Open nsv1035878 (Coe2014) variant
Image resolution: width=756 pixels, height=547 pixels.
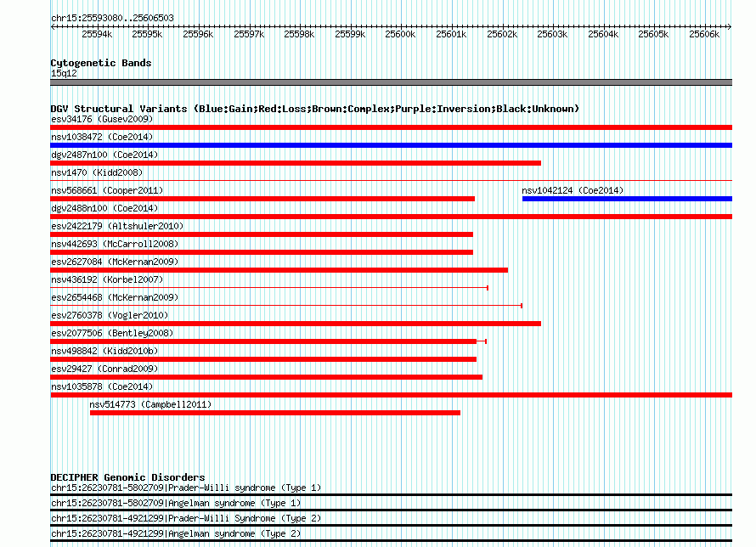click(x=102, y=386)
